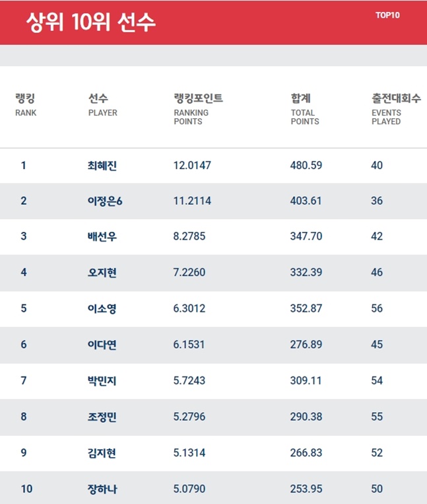Open player 이정은6 profile link
The image size is (427, 504).
pyautogui.click(x=105, y=201)
